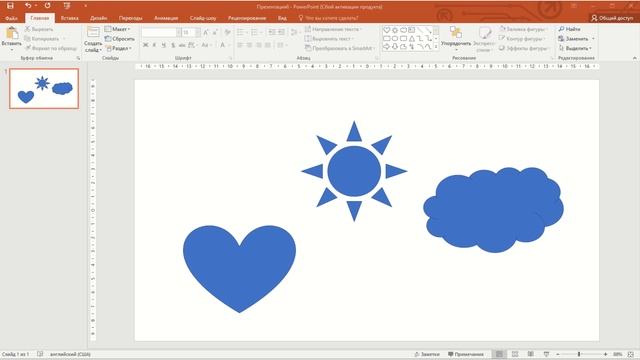Viewport: 640px width, 360px height.
Task: Click Упорядочить (Arrange) button
Action: point(456,37)
